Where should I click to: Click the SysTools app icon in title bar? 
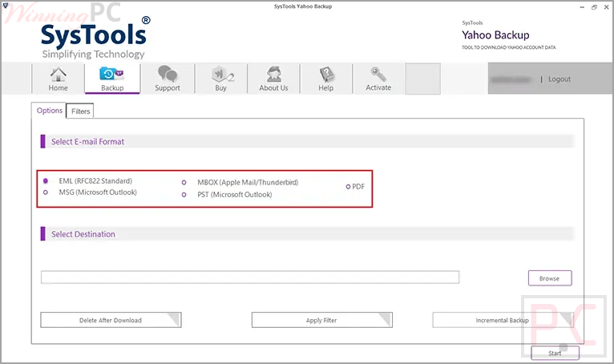click(x=5, y=5)
